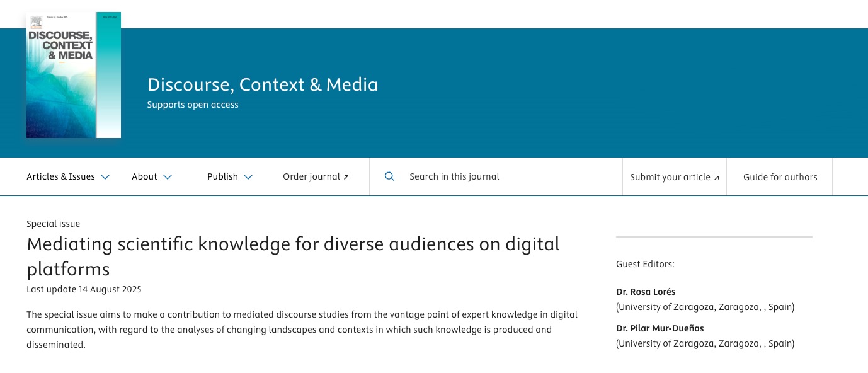This screenshot has width=868, height=373.
Task: Select the Publish menu label
Action: tap(222, 177)
